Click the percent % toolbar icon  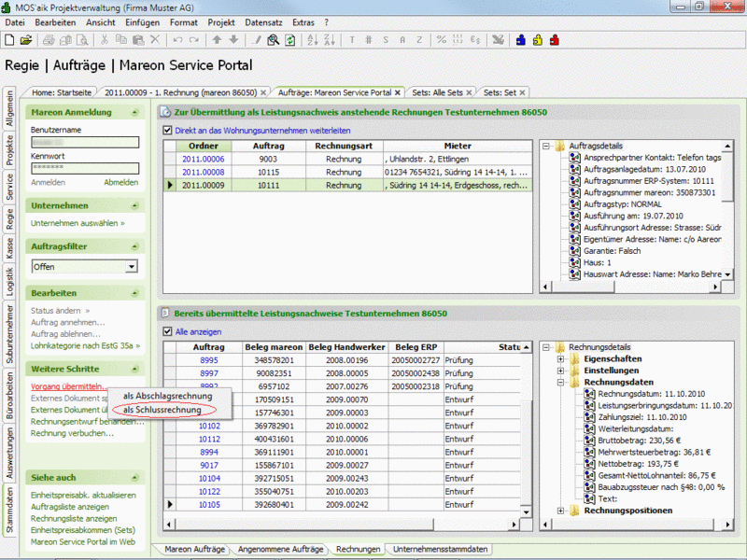point(442,40)
